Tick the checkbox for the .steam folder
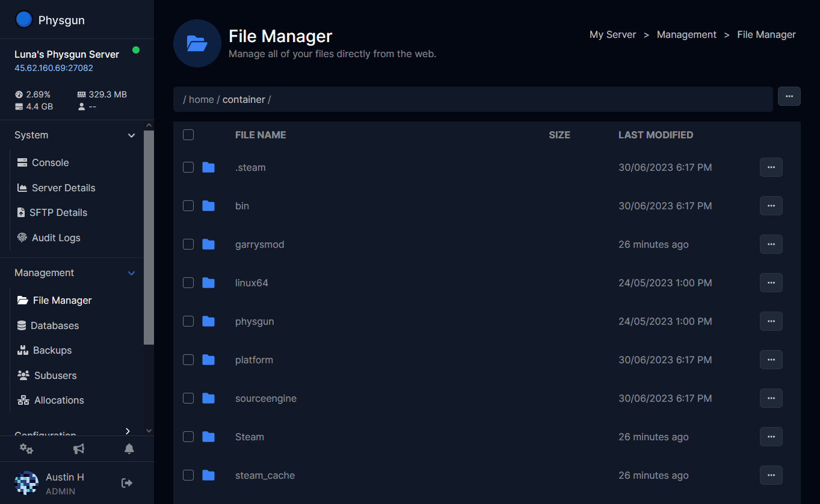This screenshot has height=504, width=820. 188,167
